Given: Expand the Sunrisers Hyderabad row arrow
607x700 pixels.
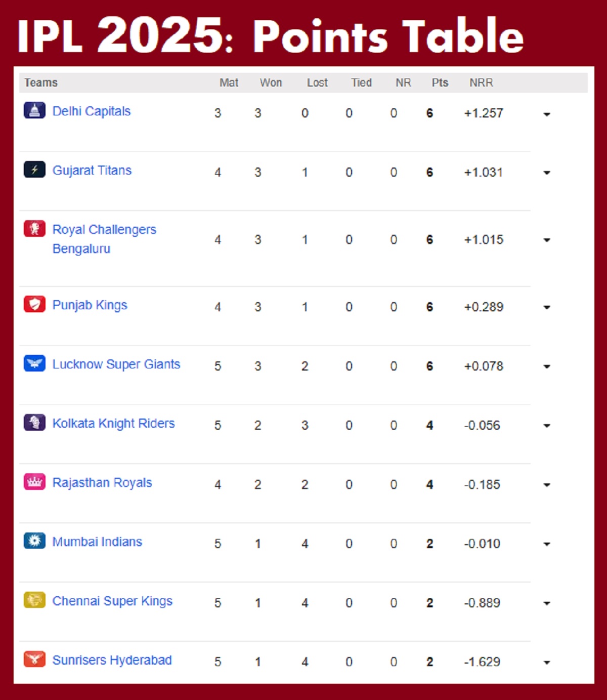Looking at the screenshot, I should click(546, 663).
